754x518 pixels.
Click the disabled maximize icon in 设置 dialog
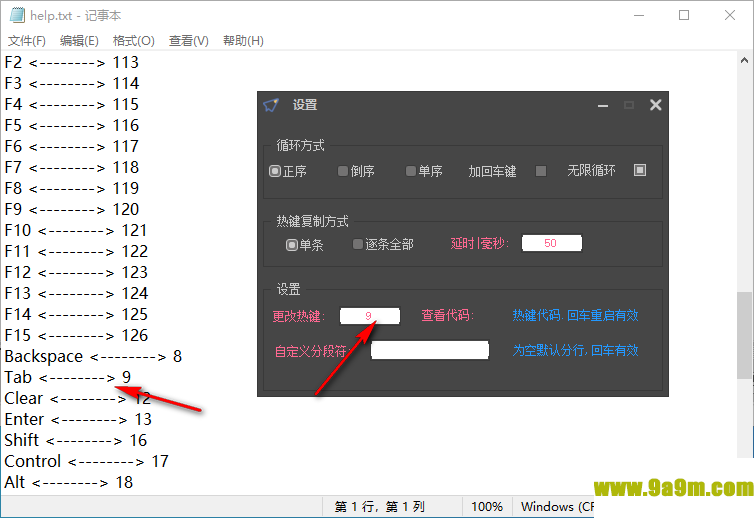(x=629, y=105)
